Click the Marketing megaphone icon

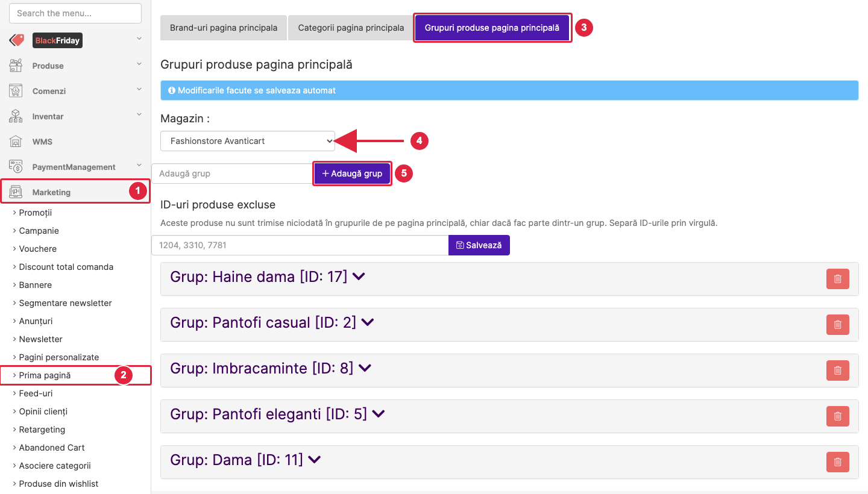point(16,192)
